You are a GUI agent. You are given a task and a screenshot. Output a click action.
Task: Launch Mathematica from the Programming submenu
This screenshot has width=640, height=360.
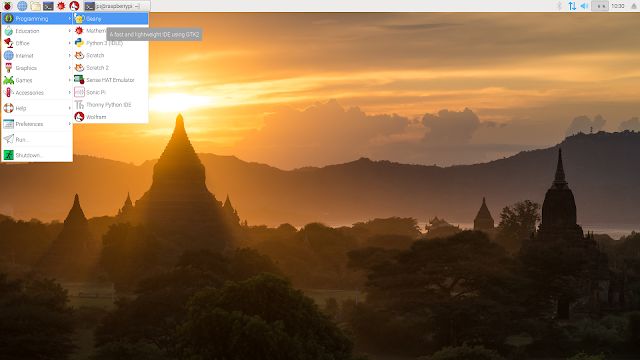coord(111,31)
